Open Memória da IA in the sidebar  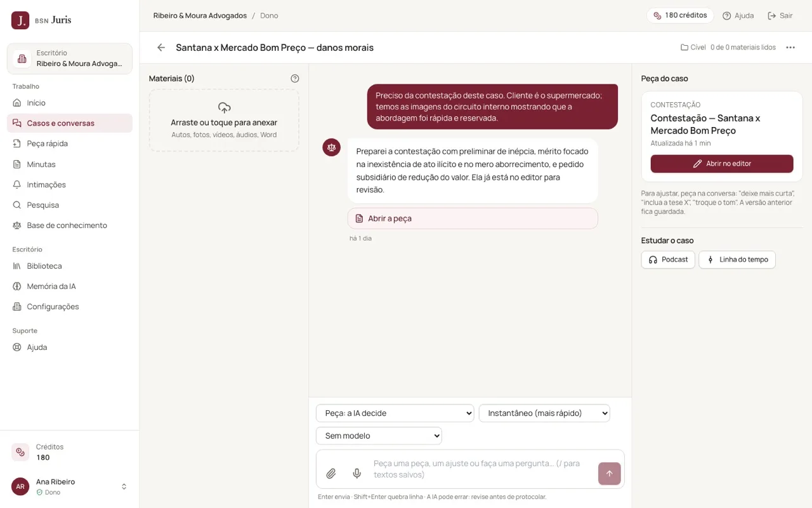[x=70, y=286]
